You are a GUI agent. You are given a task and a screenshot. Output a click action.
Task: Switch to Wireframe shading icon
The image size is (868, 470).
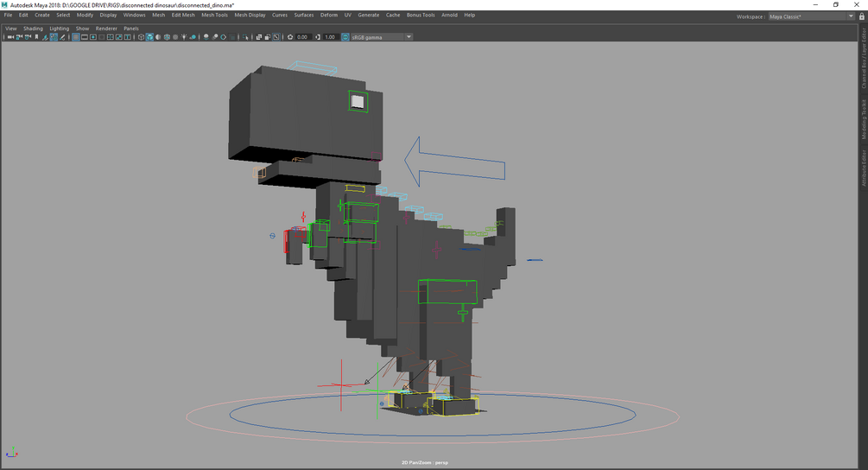141,37
